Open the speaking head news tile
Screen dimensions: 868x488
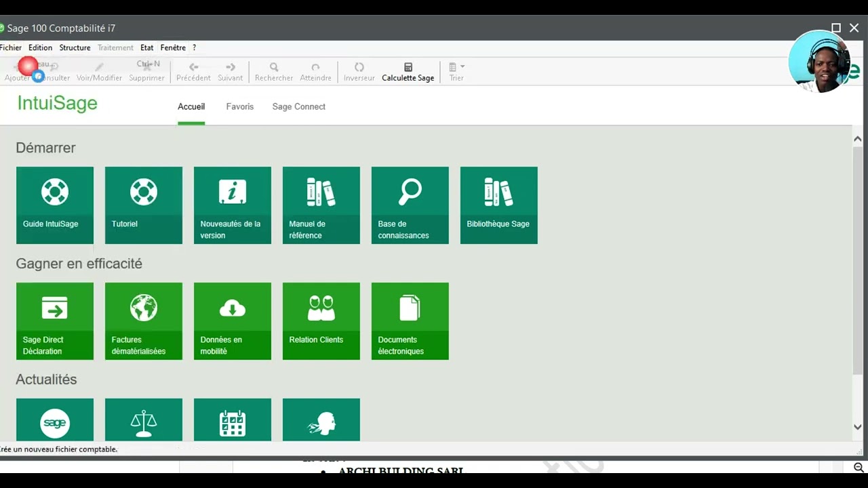(x=321, y=420)
